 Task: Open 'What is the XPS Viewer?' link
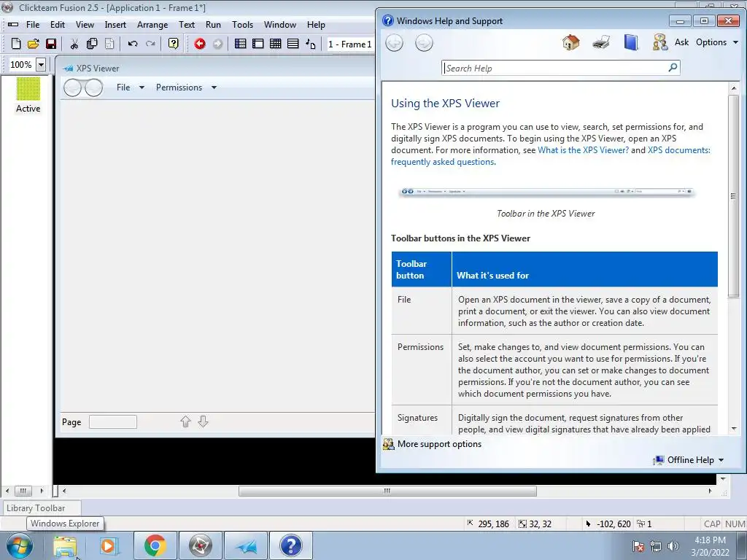click(583, 150)
